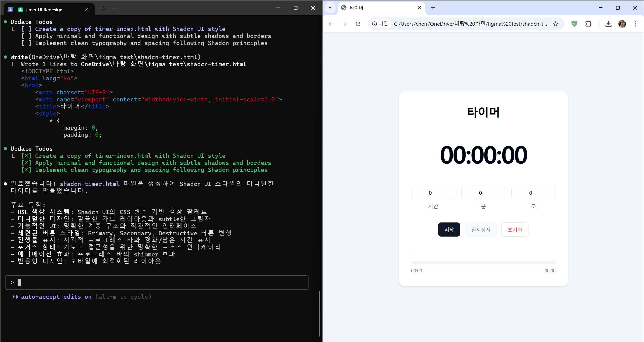This screenshot has width=644, height=342.
Task: Open the Chrome profile avatar
Action: pos(622,24)
